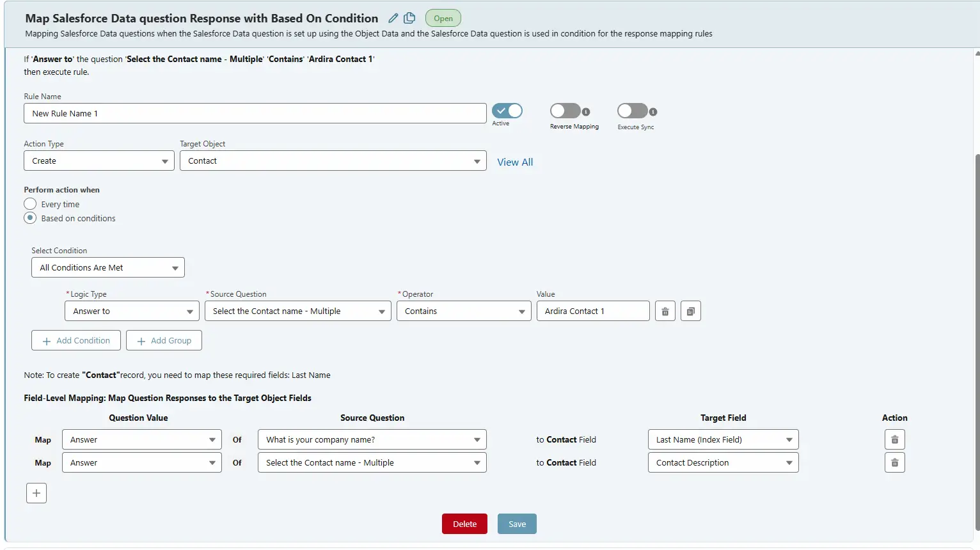The height and width of the screenshot is (550, 980).
Task: Click the View All link
Action: tap(515, 162)
